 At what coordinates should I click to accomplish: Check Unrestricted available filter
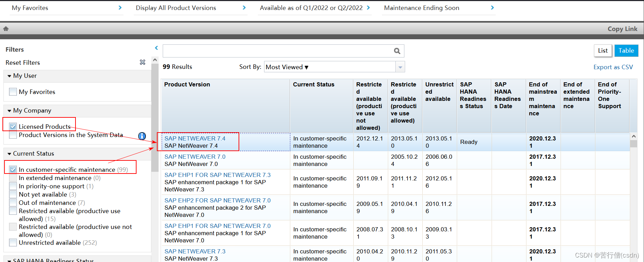13,242
